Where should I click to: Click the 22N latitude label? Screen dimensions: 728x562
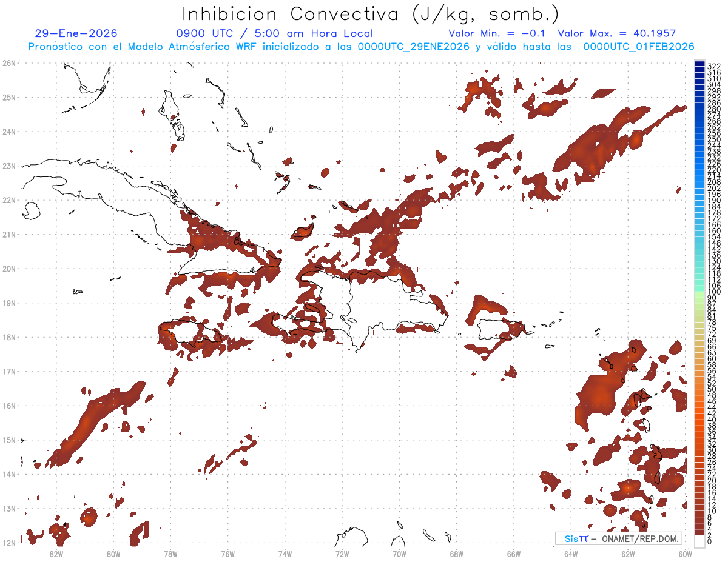tap(9, 199)
